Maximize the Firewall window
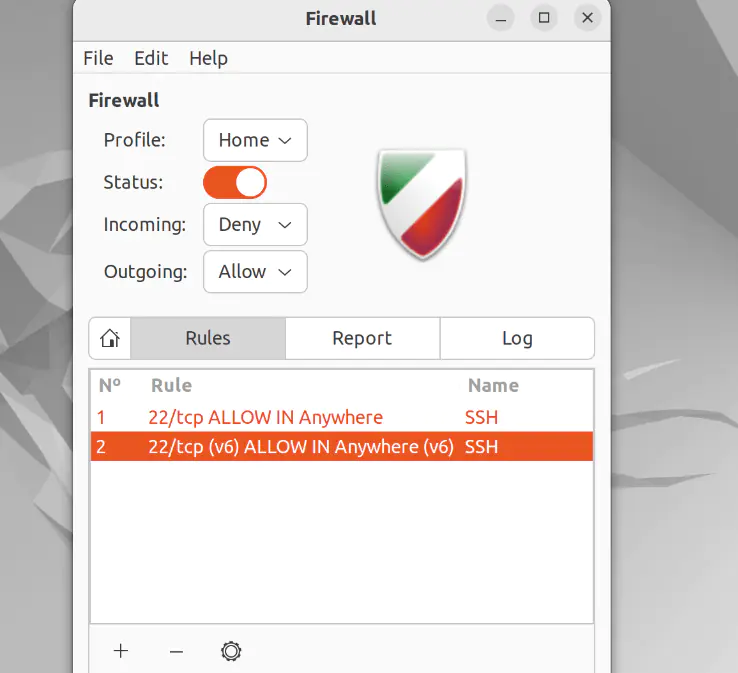Image resolution: width=738 pixels, height=673 pixels. coord(544,18)
